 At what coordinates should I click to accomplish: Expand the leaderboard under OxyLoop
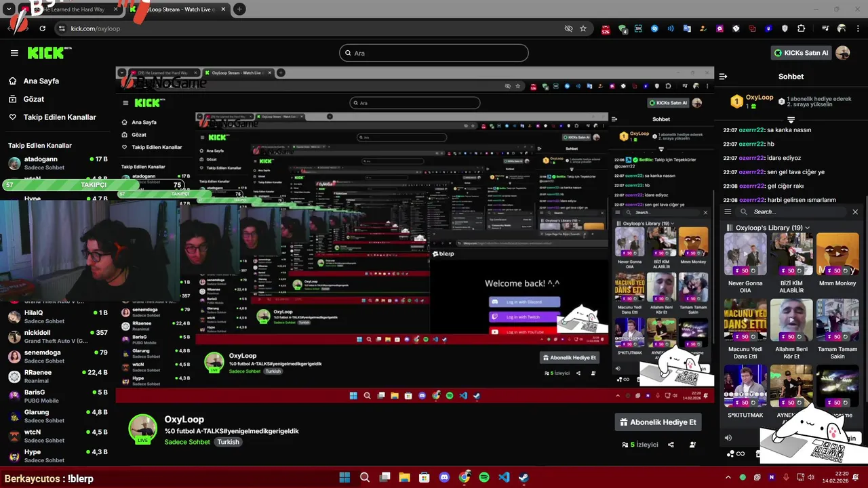[x=791, y=120]
